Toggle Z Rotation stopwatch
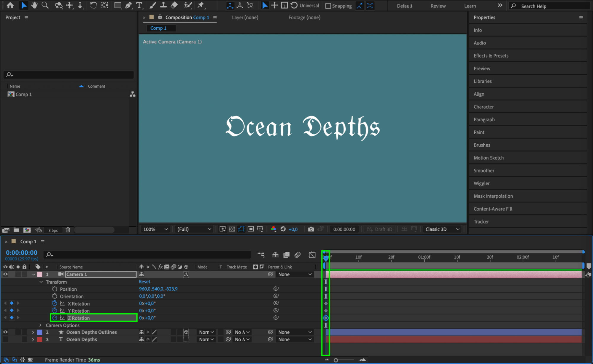 (55, 318)
